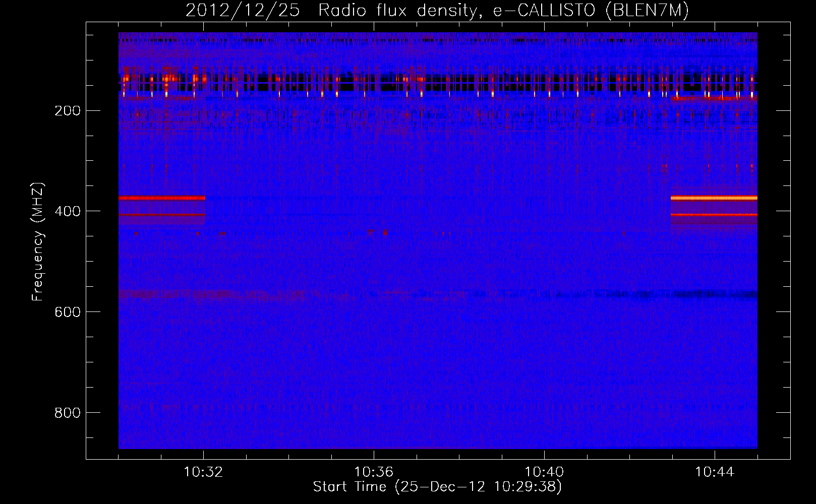This screenshot has height=504, width=816.
Task: Click the 400 frequency tick label
Action: [68, 212]
